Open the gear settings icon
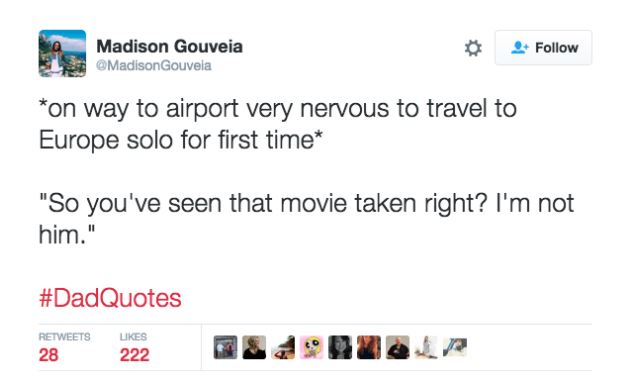This screenshot has width=643, height=375. [473, 48]
